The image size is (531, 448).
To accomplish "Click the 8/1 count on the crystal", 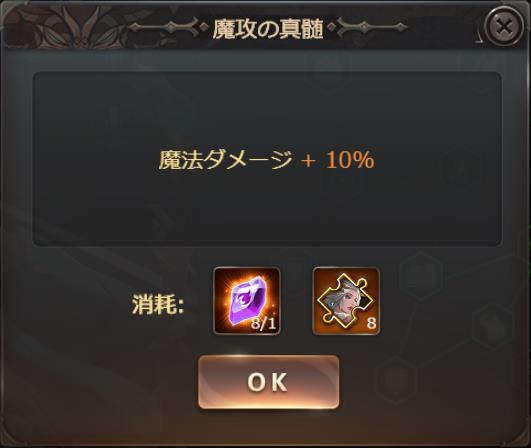I will click(x=263, y=324).
